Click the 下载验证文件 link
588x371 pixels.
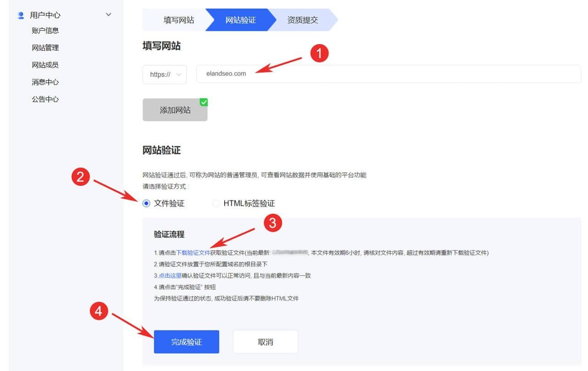point(193,253)
